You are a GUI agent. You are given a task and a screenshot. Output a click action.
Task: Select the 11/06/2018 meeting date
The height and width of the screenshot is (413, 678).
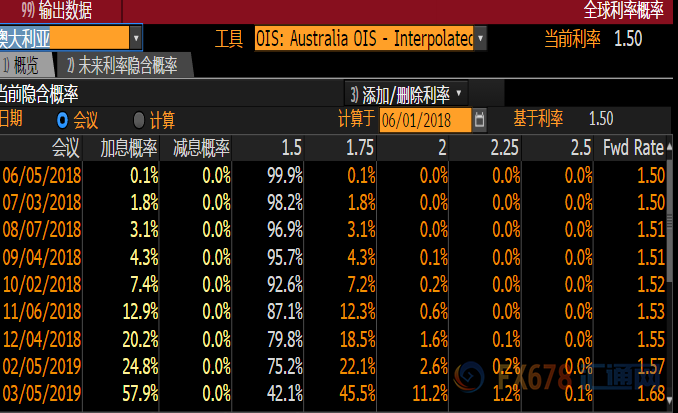pyautogui.click(x=42, y=310)
